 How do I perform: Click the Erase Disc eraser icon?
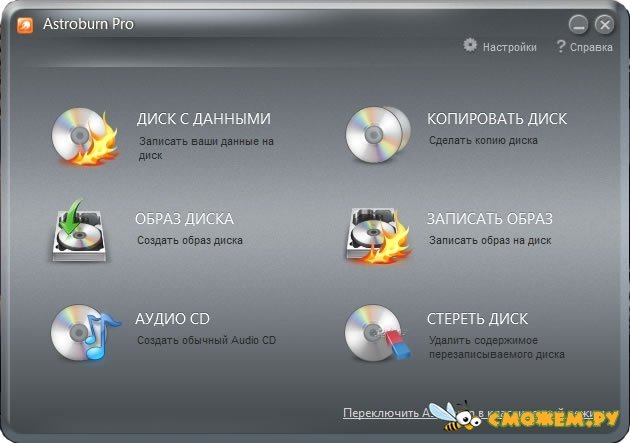click(378, 332)
